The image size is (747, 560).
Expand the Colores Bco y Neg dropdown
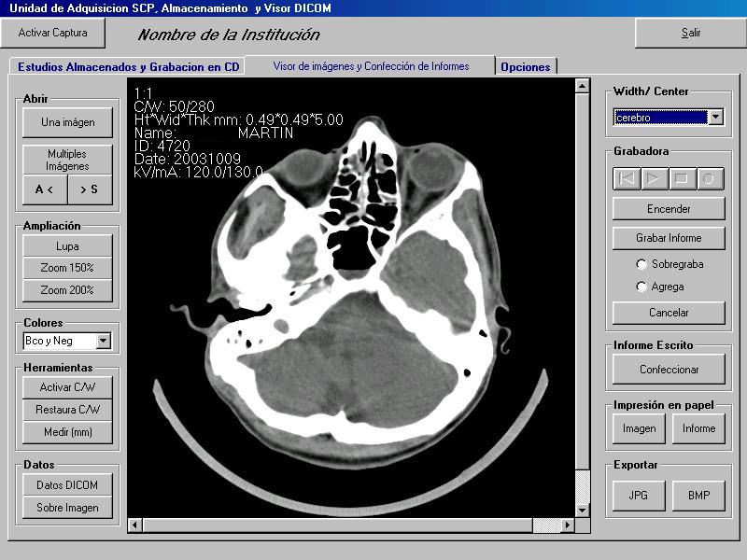[103, 342]
